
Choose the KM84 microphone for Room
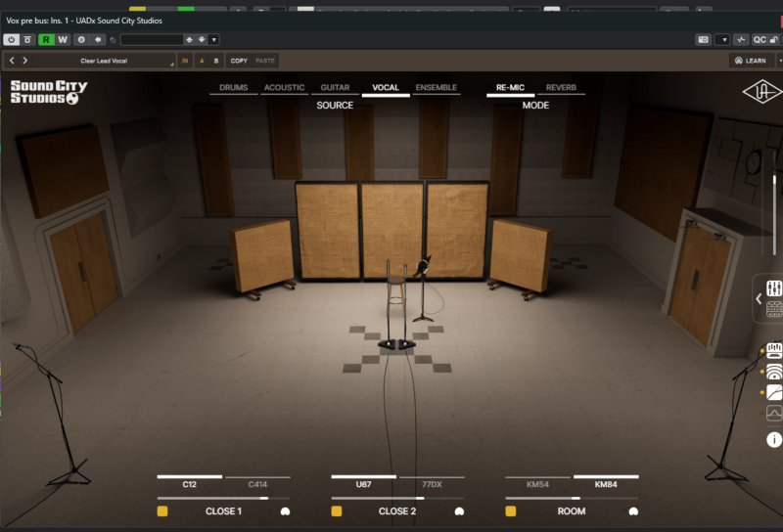(606, 481)
